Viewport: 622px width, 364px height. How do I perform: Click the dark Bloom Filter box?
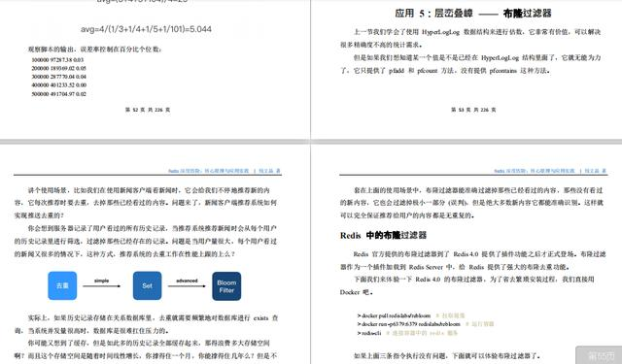tap(226, 286)
